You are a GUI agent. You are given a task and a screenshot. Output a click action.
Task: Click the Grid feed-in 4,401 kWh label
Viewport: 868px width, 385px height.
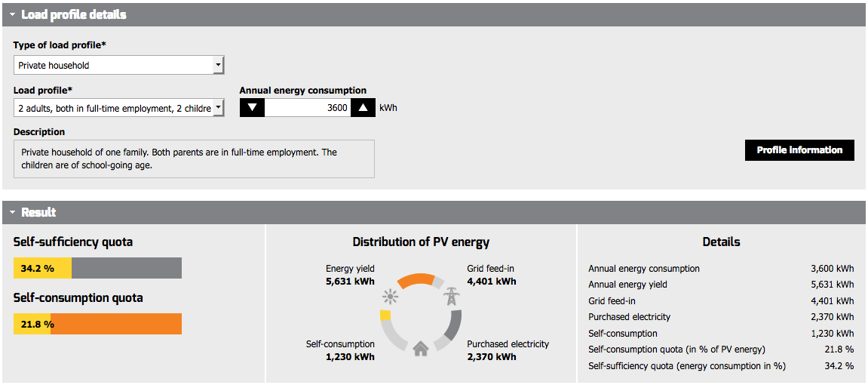click(492, 275)
